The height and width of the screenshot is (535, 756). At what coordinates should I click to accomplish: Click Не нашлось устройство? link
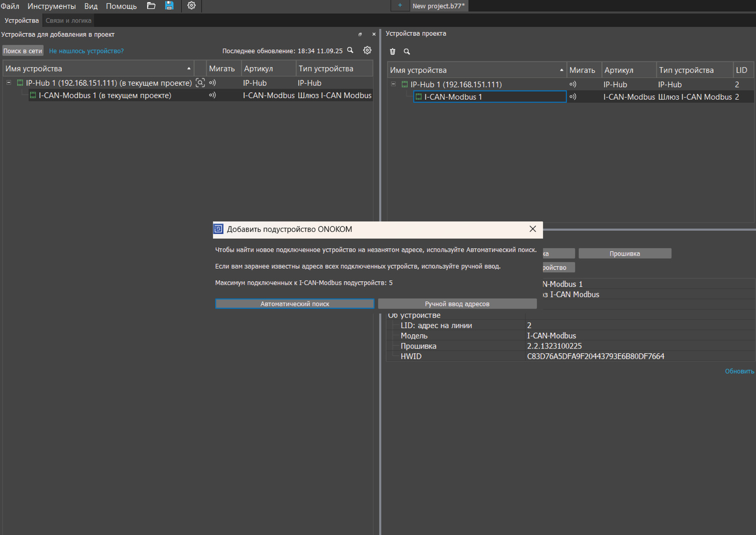86,51
